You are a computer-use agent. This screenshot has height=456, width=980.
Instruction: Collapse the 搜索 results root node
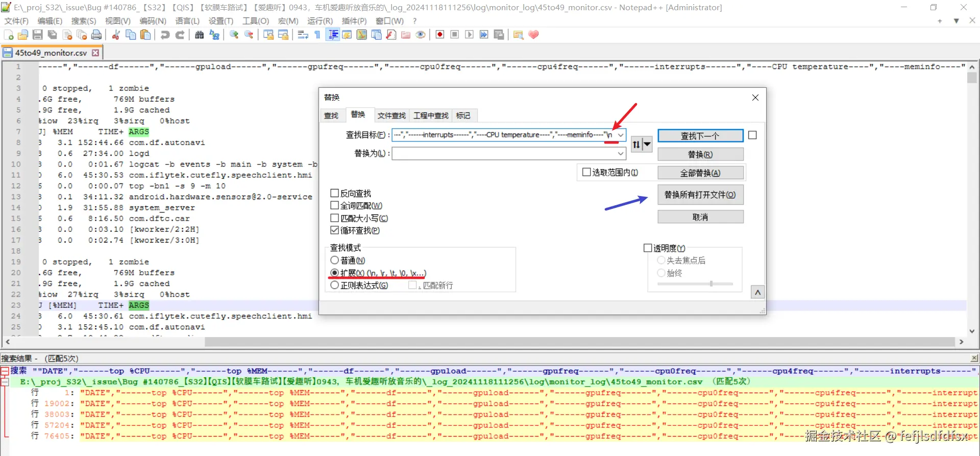tap(5, 371)
